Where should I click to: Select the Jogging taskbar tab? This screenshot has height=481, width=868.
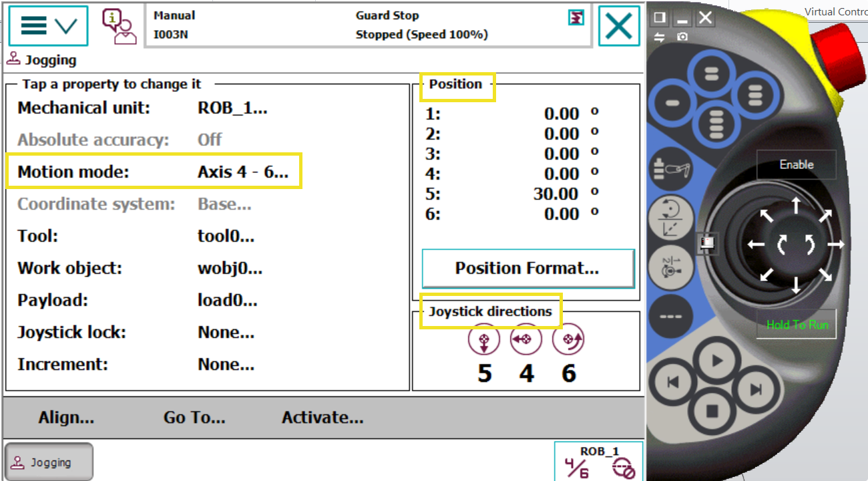point(49,462)
